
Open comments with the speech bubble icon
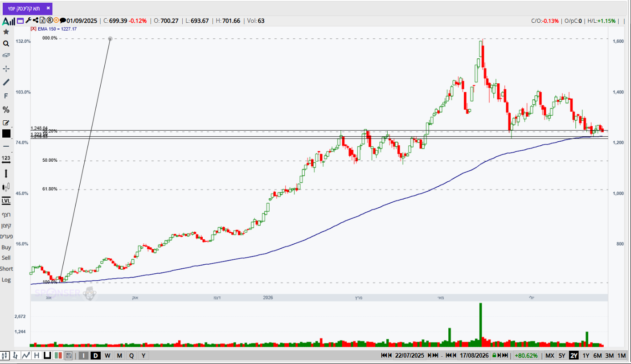(63, 21)
